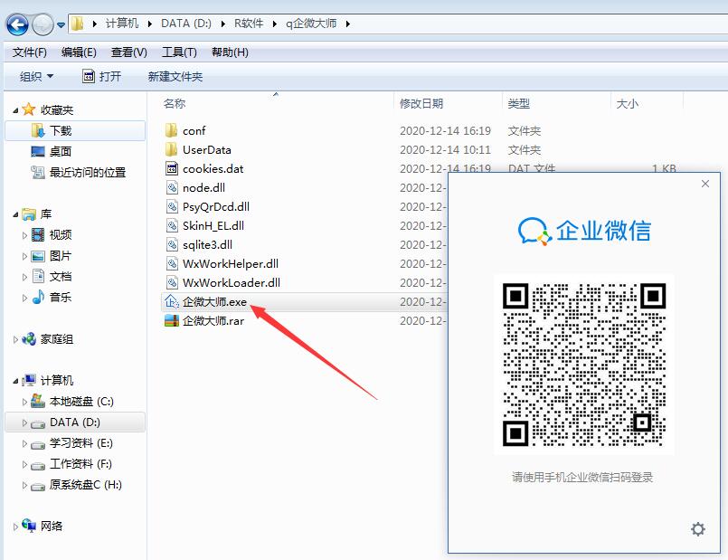This screenshot has width=728, height=560.
Task: Click the 打开 toolbar button
Action: (101, 76)
